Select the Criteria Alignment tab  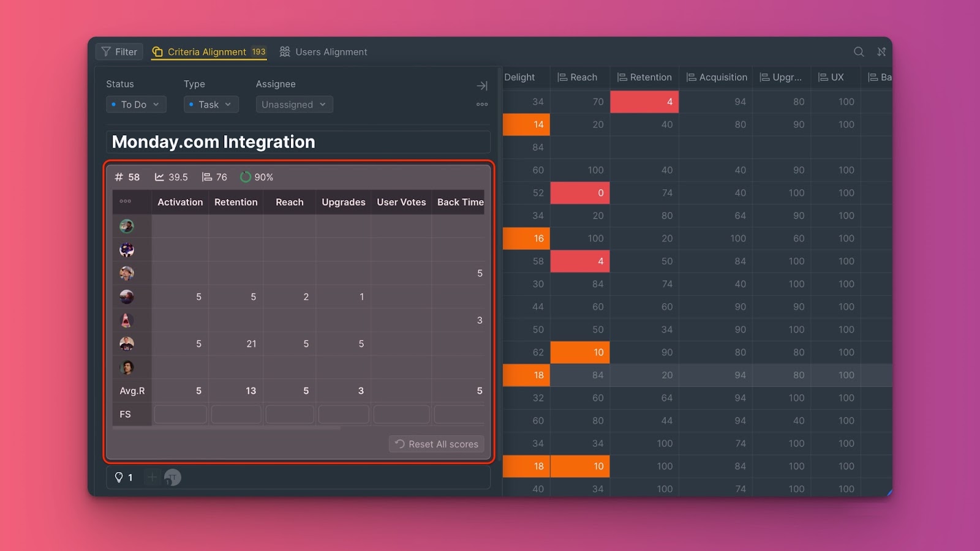point(208,52)
